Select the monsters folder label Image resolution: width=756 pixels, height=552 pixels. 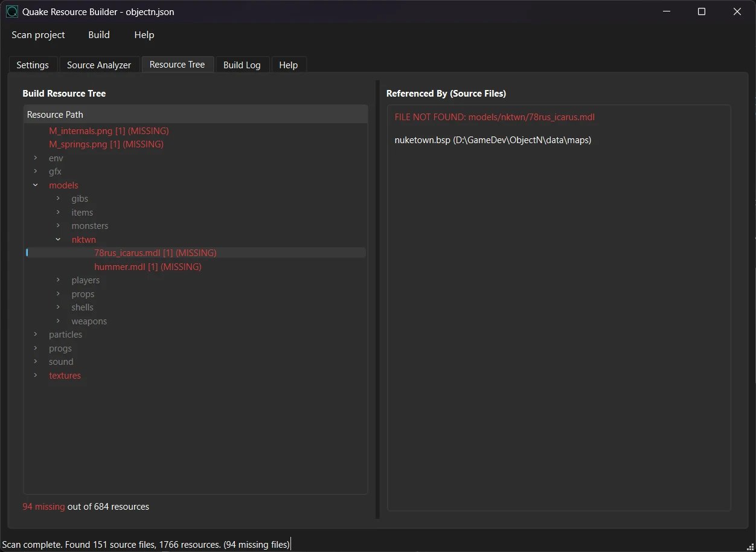click(90, 226)
